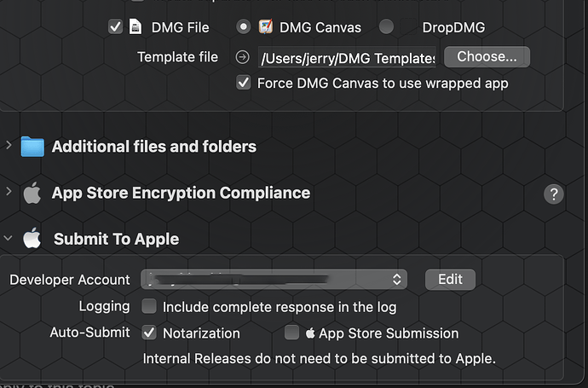Click the blue folder icon

(32, 147)
